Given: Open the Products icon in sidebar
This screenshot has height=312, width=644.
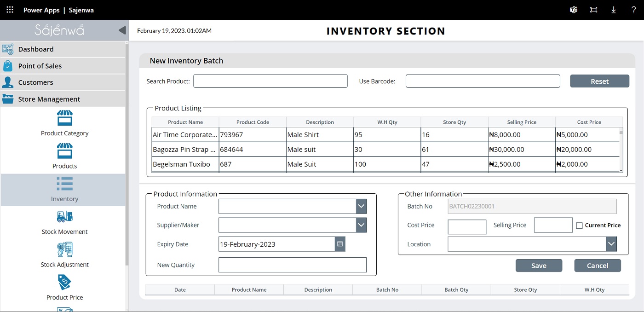Looking at the screenshot, I should [64, 151].
